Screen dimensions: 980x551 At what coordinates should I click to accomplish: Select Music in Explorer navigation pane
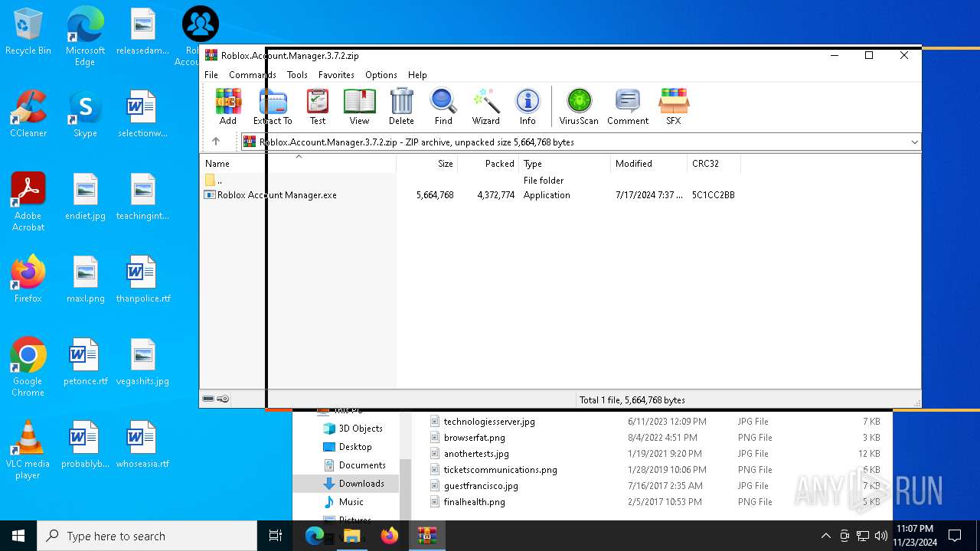(343, 502)
